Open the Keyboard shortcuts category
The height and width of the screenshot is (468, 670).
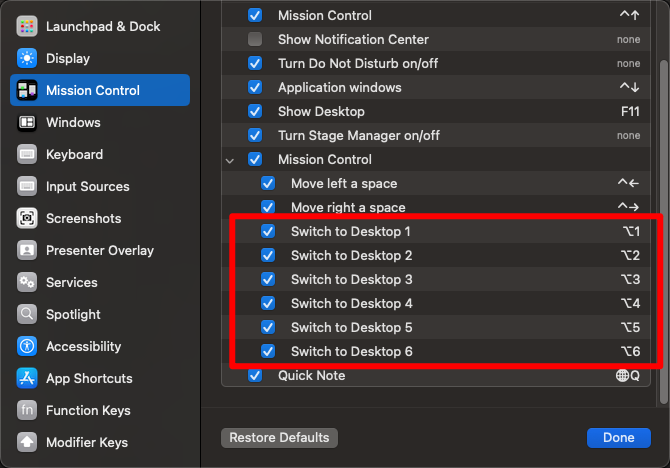[100, 154]
